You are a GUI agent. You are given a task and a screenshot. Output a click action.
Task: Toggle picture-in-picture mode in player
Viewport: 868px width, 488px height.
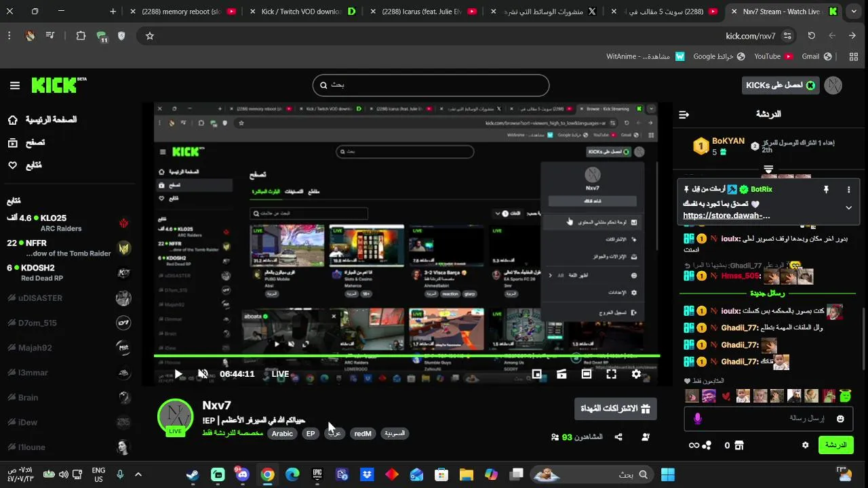[536, 374]
